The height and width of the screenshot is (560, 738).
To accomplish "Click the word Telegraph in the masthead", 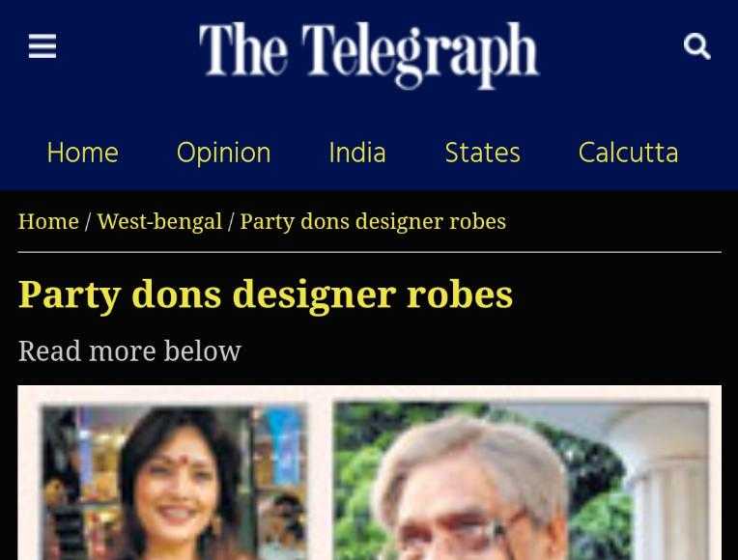I will click(420, 55).
